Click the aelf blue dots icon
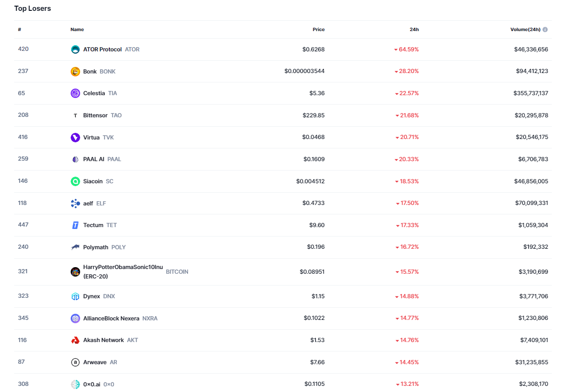Viewport: 566px width, 392px height. [75, 204]
